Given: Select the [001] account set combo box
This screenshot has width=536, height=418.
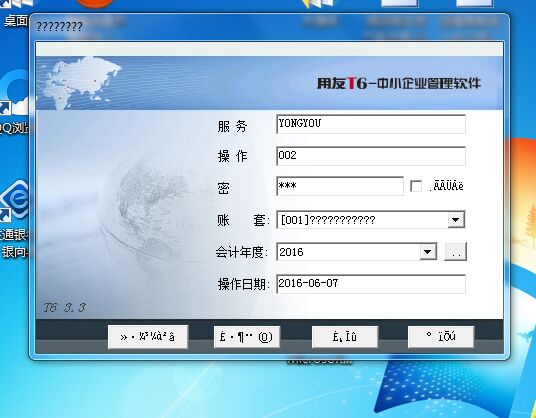Looking at the screenshot, I should coord(371,220).
